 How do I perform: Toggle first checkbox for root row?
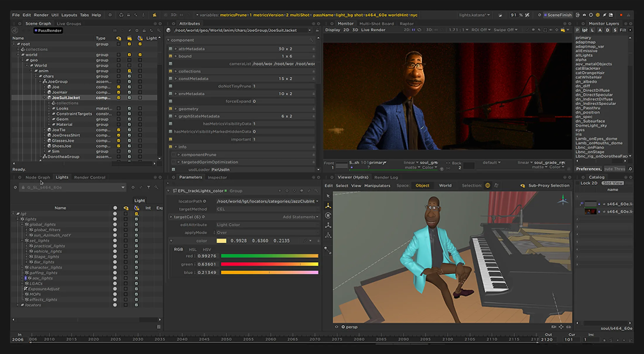click(x=119, y=44)
